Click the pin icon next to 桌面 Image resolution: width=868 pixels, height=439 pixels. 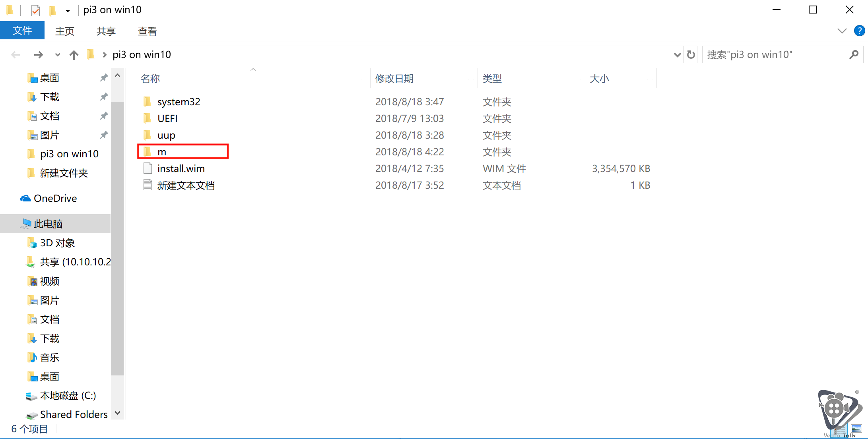tap(104, 78)
